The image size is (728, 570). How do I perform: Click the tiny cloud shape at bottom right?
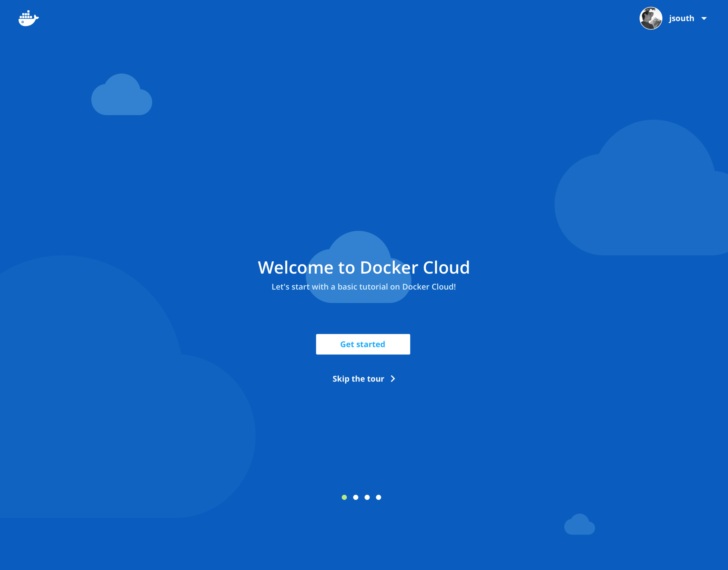tap(579, 525)
